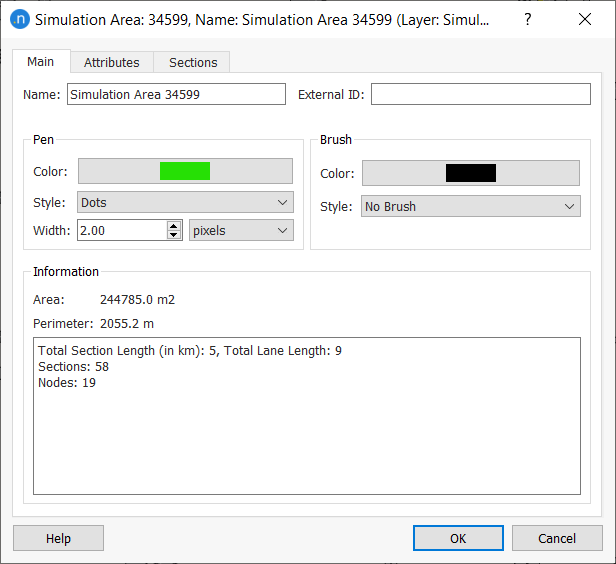Click inside the Pen Width value field
The image size is (616, 564).
pyautogui.click(x=123, y=230)
